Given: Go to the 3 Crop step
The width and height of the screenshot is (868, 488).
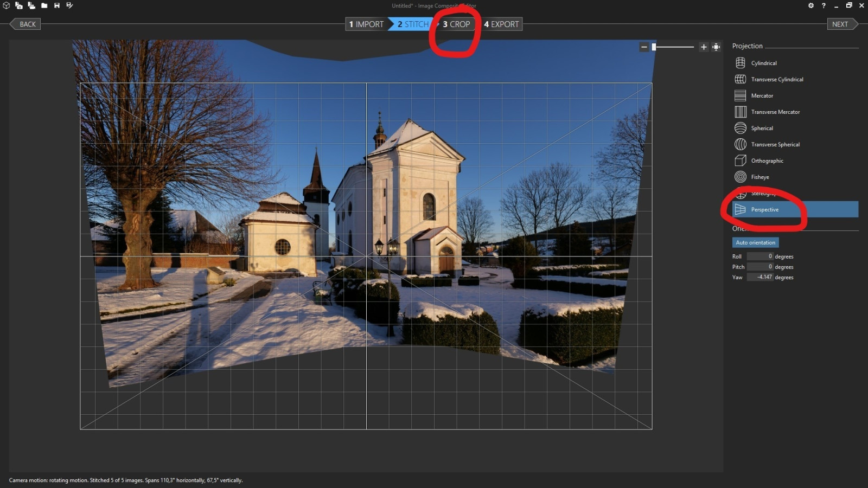Looking at the screenshot, I should [x=456, y=24].
